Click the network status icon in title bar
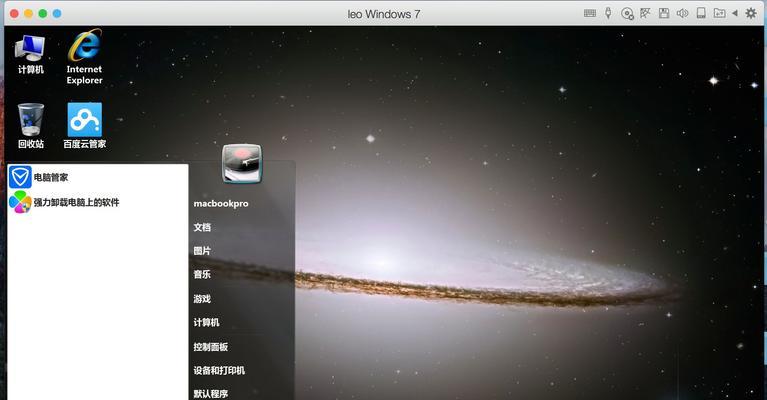This screenshot has height=400, width=767. click(x=645, y=13)
